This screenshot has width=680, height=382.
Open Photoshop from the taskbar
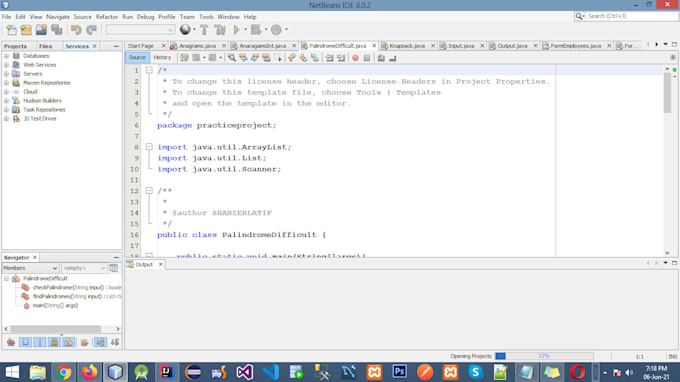click(x=399, y=372)
